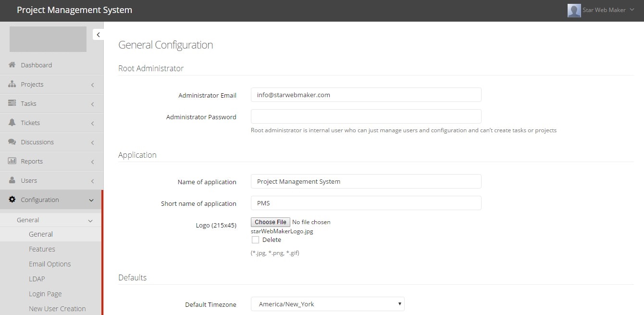Open the Default Timezone dropdown
This screenshot has height=315, width=644.
[x=327, y=304]
